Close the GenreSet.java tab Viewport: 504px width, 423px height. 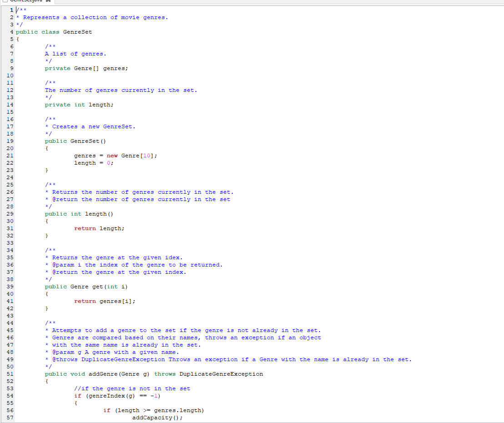click(x=48, y=1)
